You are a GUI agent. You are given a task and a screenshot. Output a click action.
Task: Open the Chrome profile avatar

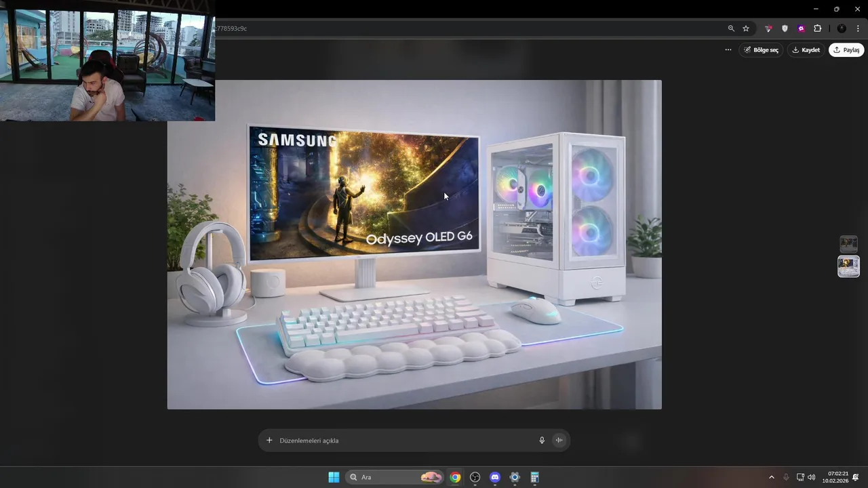click(x=842, y=28)
